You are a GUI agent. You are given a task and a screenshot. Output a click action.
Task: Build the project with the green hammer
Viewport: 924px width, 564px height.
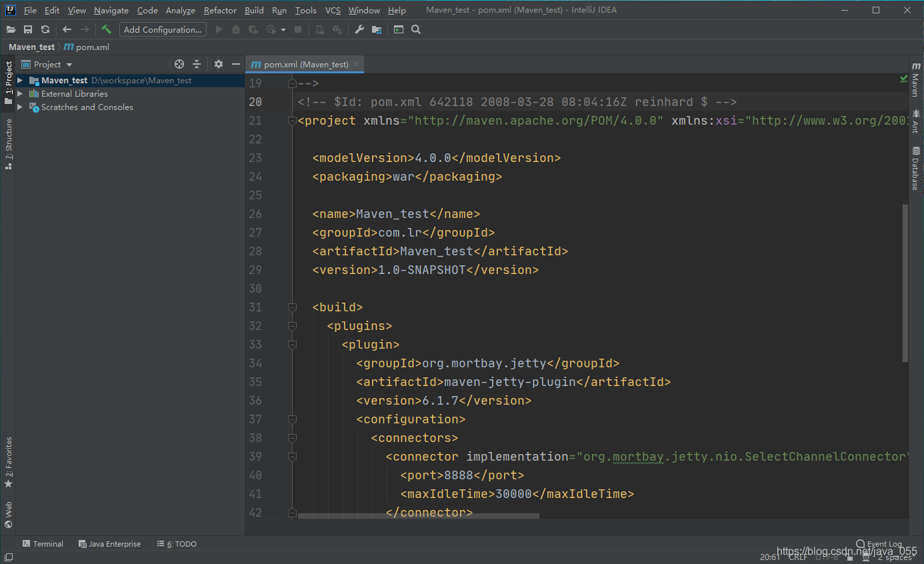(x=106, y=29)
